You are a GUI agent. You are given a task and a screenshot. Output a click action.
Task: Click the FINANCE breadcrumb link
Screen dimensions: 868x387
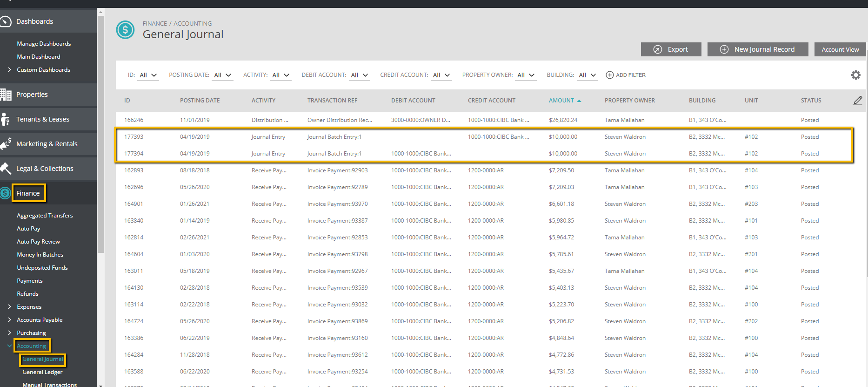point(155,23)
